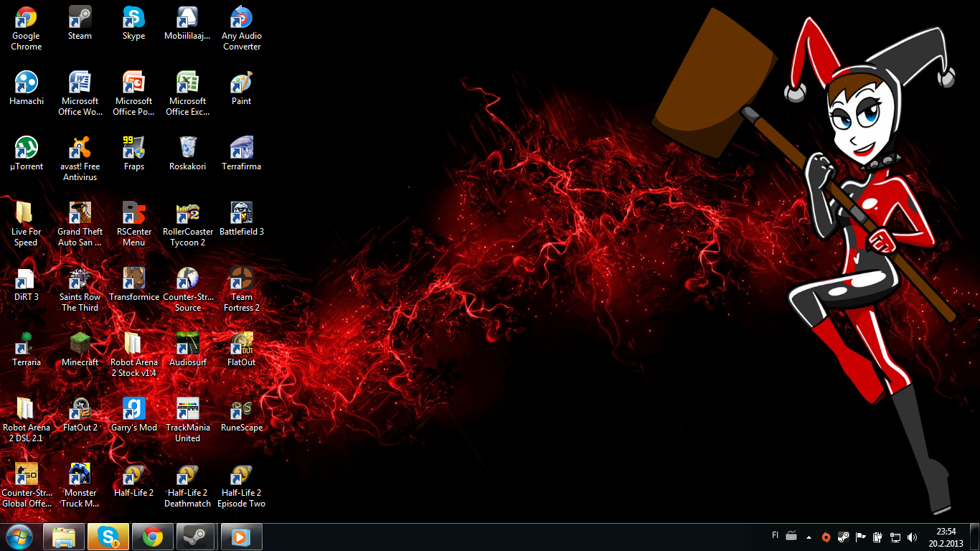Open the Google Chrome desktop shortcut
Image resolution: width=980 pixels, height=551 pixels.
click(27, 29)
